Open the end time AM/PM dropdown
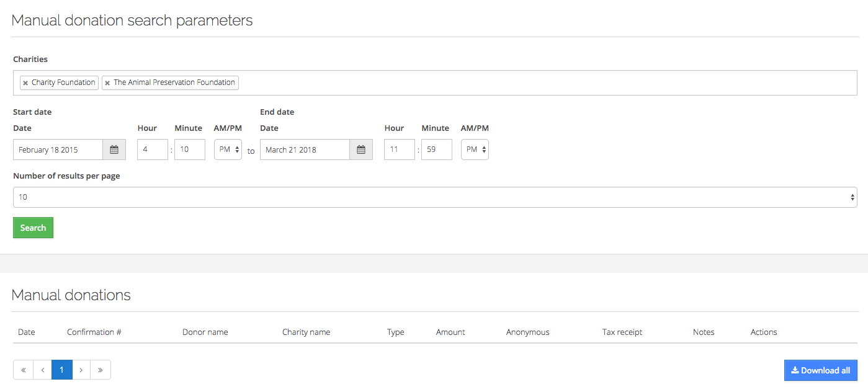 point(475,150)
